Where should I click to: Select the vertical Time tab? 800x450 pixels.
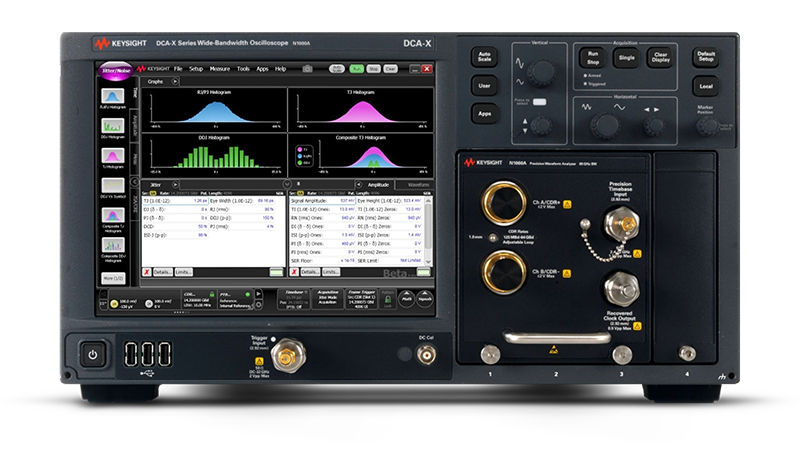point(135,92)
